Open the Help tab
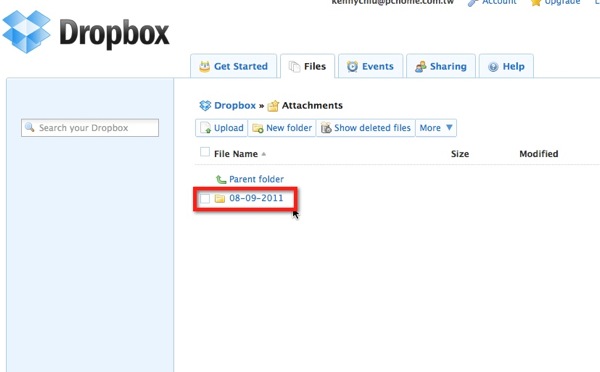This screenshot has width=600, height=372. tap(506, 66)
